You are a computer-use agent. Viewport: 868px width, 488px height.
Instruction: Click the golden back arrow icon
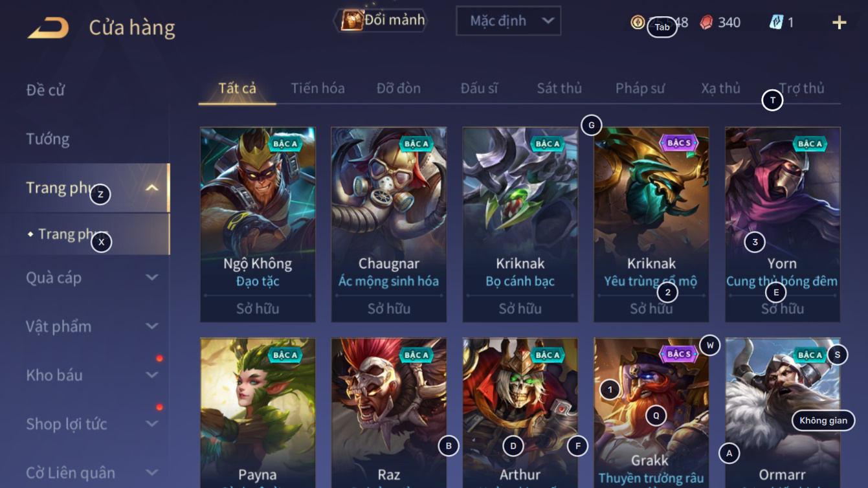(x=48, y=28)
